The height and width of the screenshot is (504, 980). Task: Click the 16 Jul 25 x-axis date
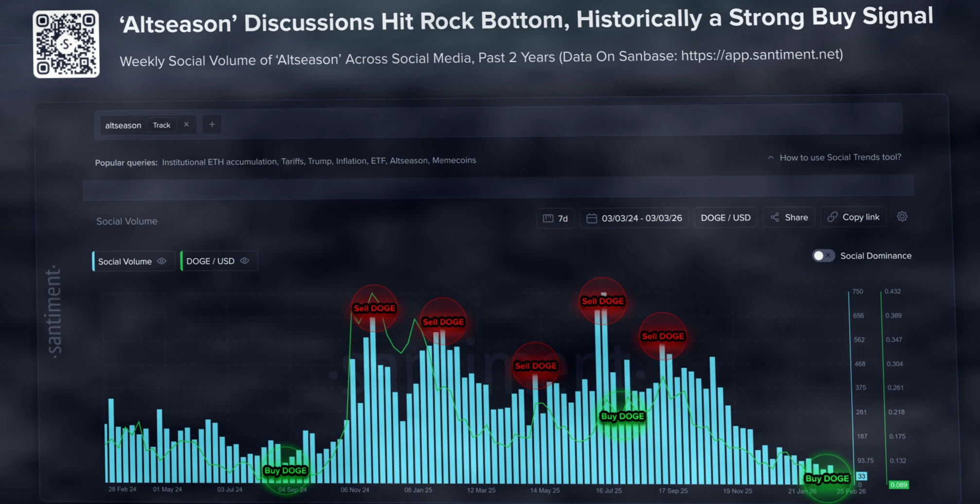pyautogui.click(x=609, y=490)
